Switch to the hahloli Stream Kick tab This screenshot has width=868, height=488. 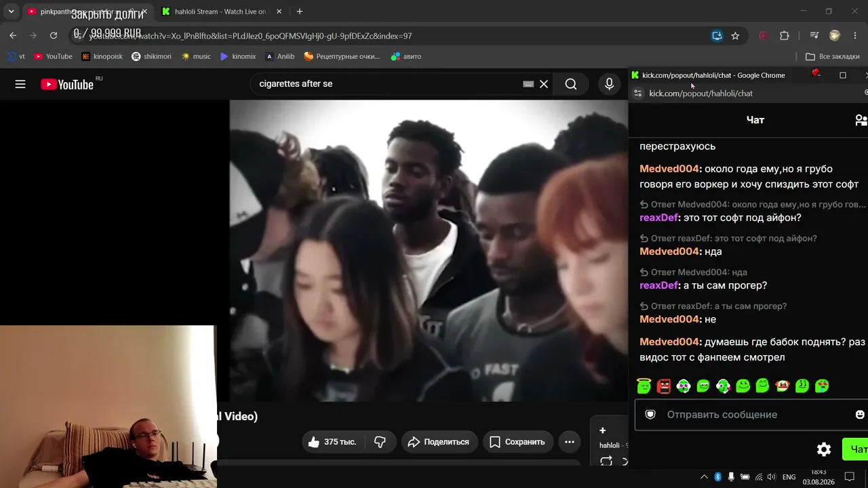tap(222, 12)
